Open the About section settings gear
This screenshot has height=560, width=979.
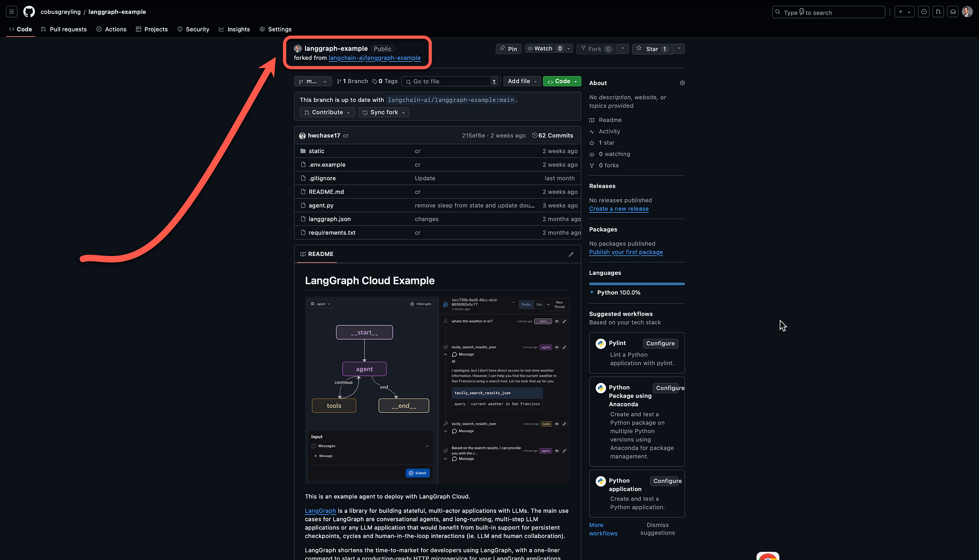coord(682,83)
